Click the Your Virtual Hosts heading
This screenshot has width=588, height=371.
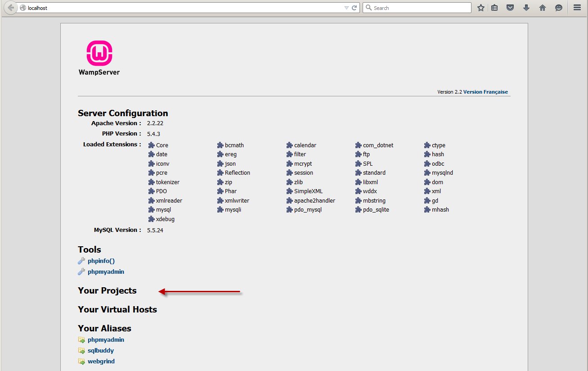(x=117, y=309)
